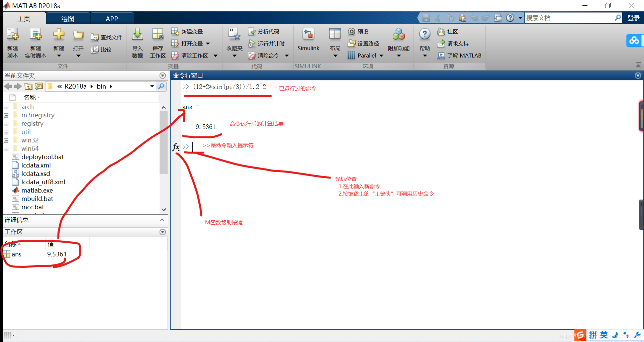Click the blue cloud icon at right

[x=634, y=41]
